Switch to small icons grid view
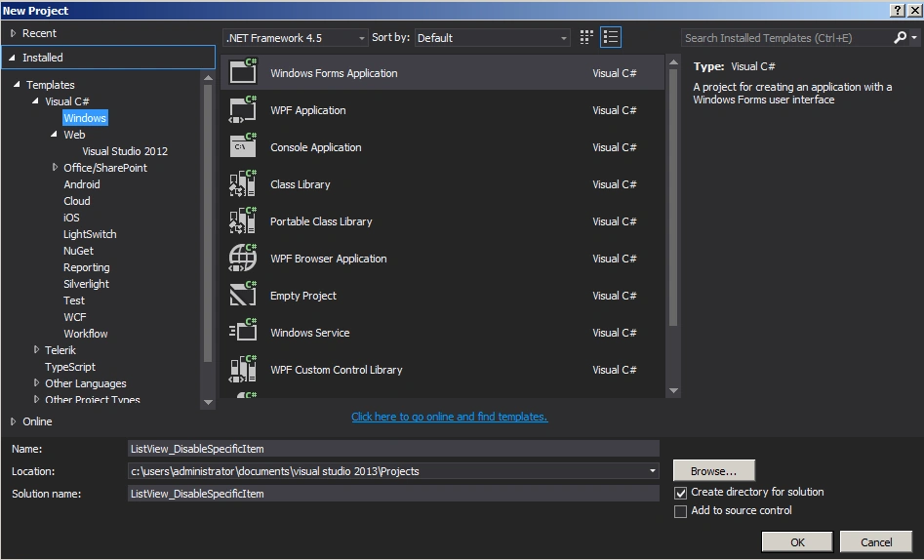The height and width of the screenshot is (560, 924). pyautogui.click(x=586, y=38)
